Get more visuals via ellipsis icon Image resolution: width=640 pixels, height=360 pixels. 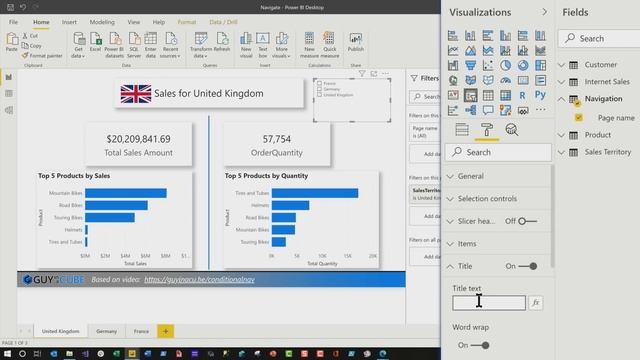pos(540,109)
